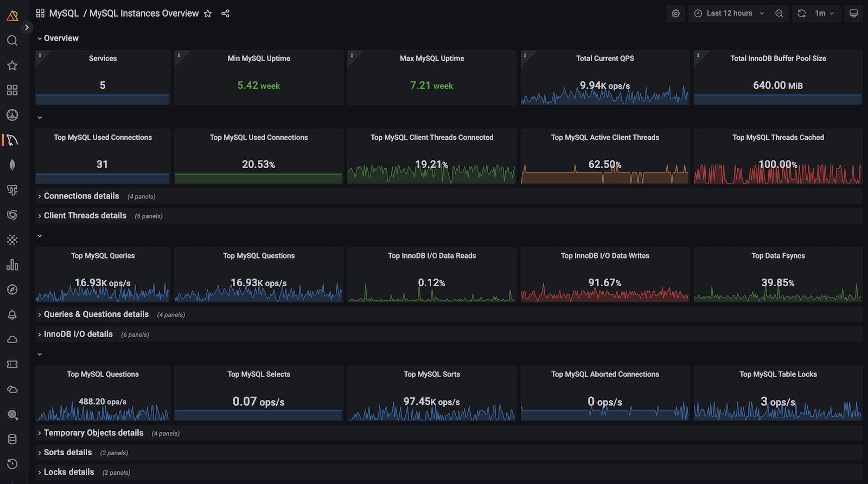Screen dimensions: 868x484
Task: Expand the InnoDB I/O details row
Action: tap(78, 334)
